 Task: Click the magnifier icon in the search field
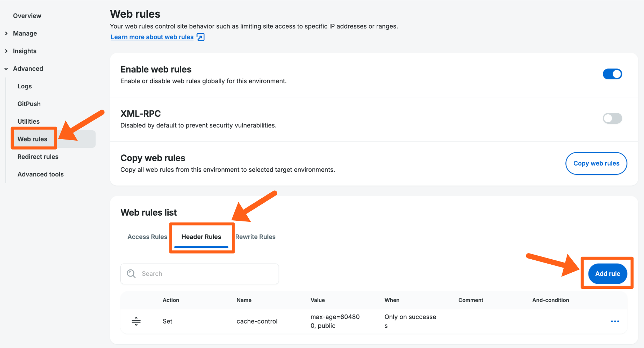[x=131, y=273]
